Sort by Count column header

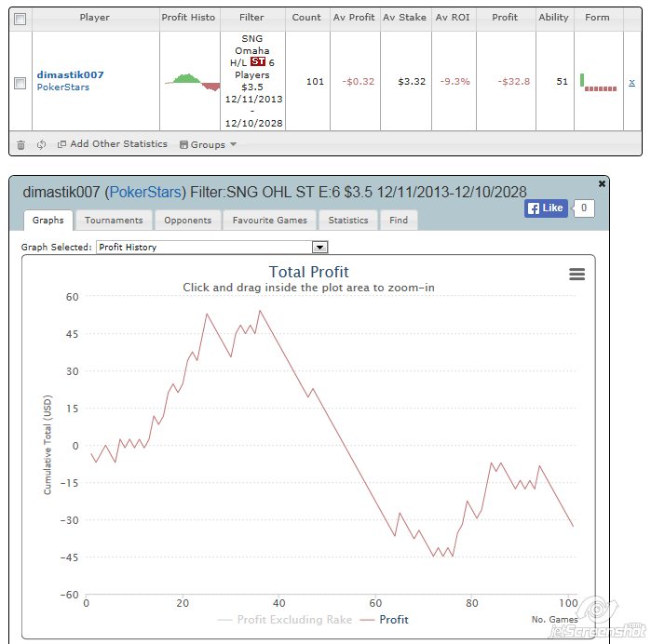click(x=306, y=18)
